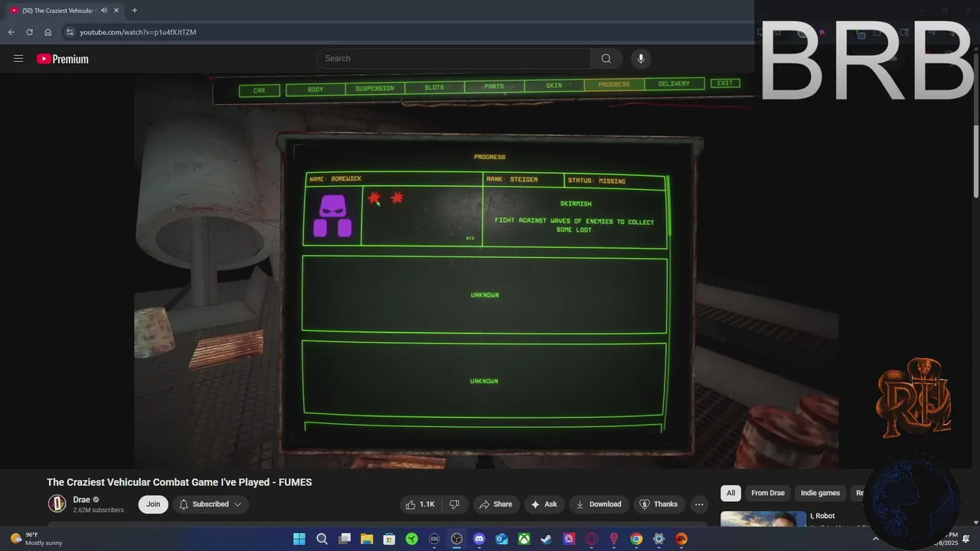980x551 pixels.
Task: Open Steam from taskbar
Action: [546, 539]
